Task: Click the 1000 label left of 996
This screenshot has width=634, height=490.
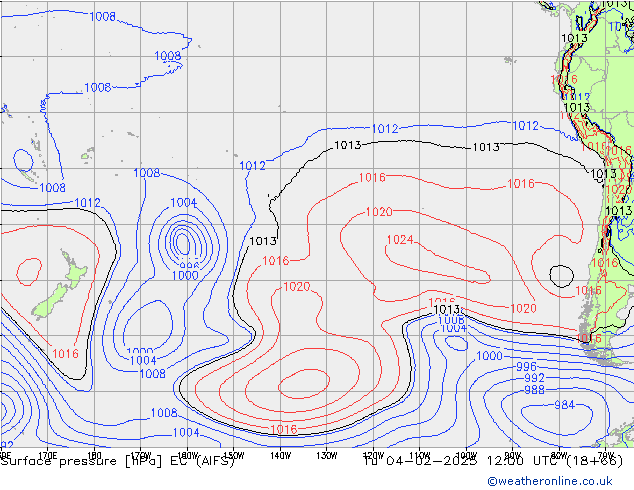Action: click(490, 356)
